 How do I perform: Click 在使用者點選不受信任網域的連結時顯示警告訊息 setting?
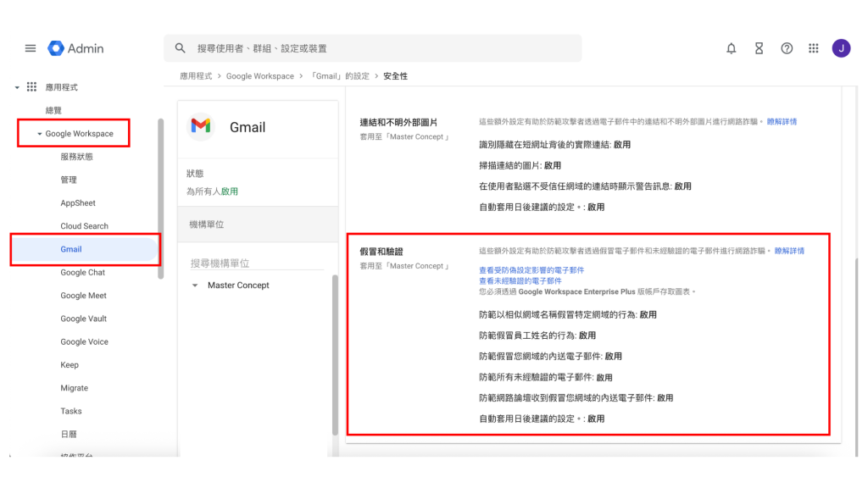585,186
